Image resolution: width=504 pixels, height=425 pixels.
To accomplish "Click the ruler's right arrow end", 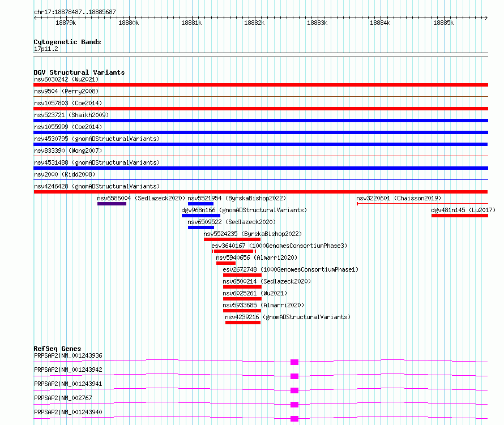I will 486,18.
